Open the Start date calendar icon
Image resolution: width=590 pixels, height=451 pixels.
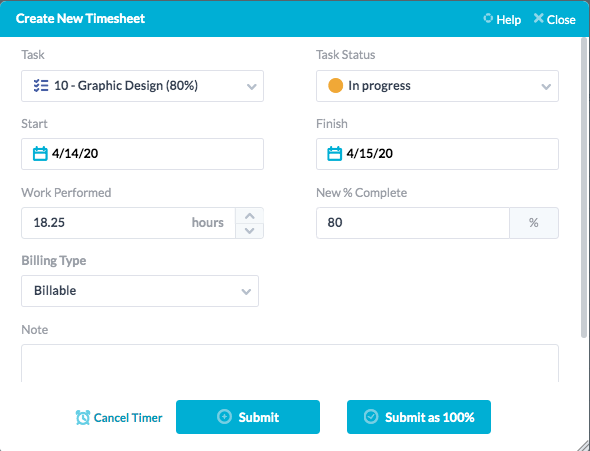(x=40, y=153)
